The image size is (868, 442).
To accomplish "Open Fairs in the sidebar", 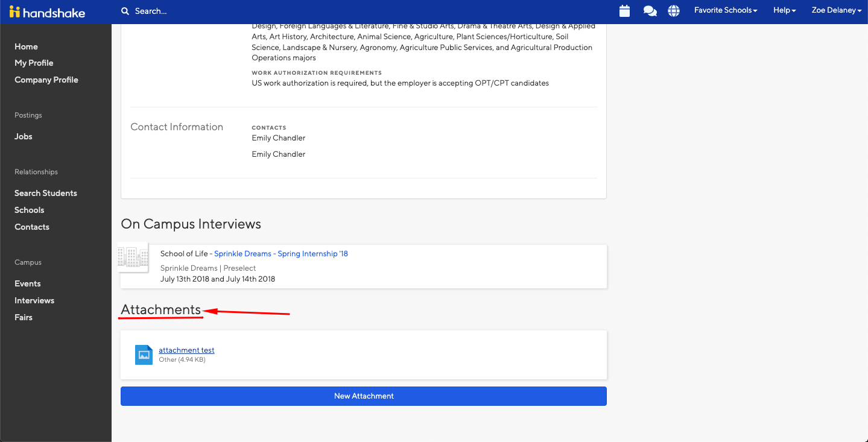I will click(24, 317).
